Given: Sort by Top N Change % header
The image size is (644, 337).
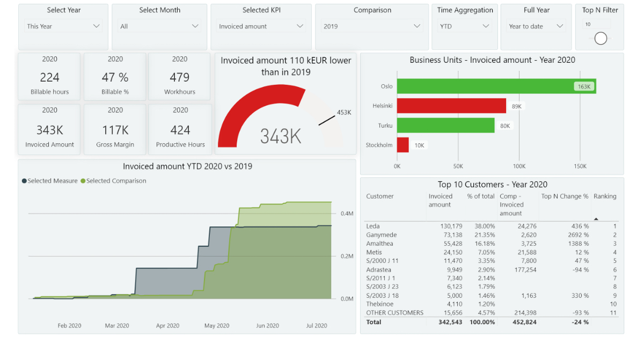Looking at the screenshot, I should (565, 196).
